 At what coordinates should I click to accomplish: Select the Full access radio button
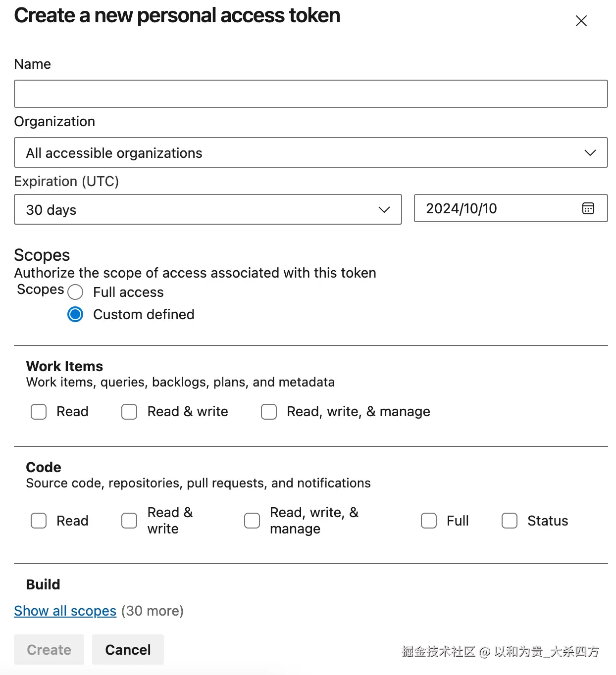pyautogui.click(x=75, y=292)
